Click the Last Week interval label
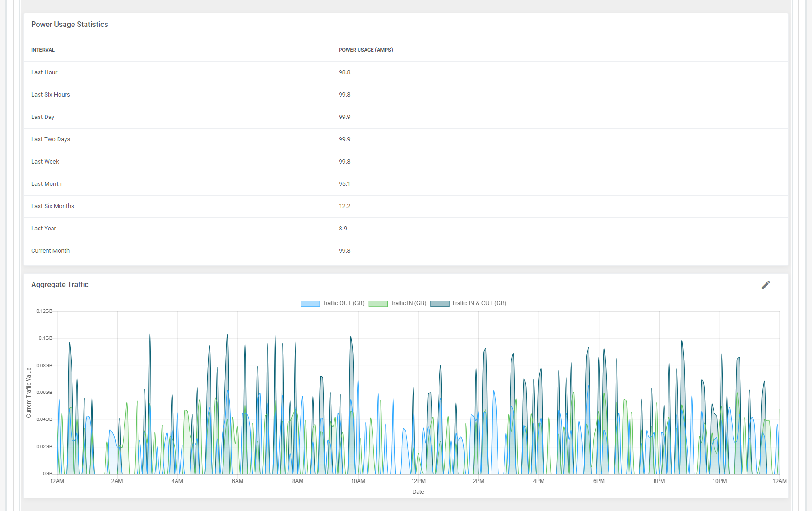The width and height of the screenshot is (812, 511). [45, 162]
